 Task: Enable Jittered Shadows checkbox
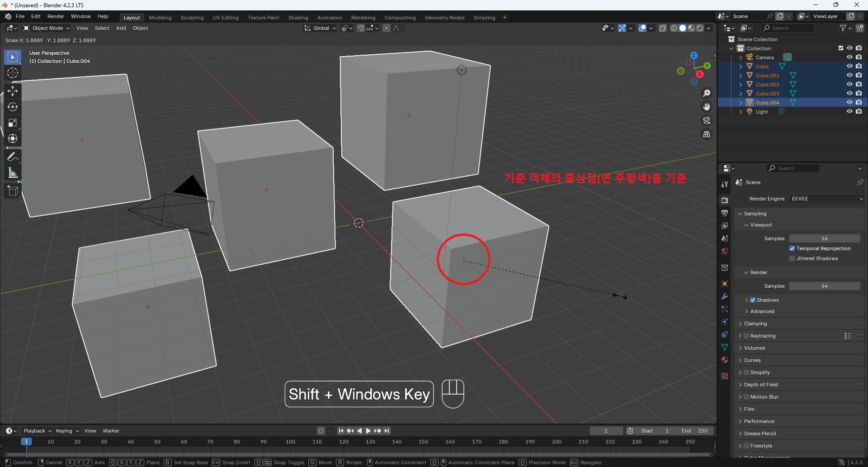[x=792, y=258]
